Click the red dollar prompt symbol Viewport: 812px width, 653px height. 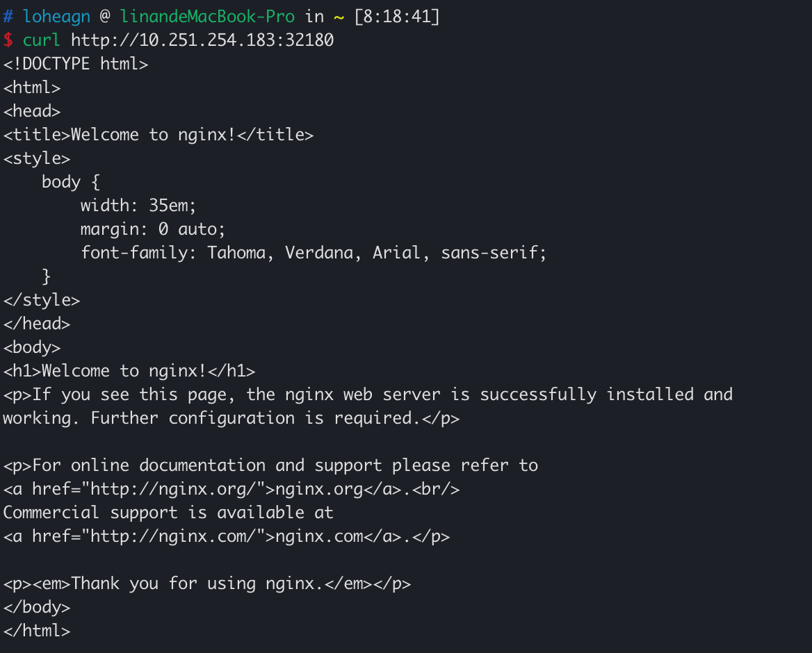point(8,40)
